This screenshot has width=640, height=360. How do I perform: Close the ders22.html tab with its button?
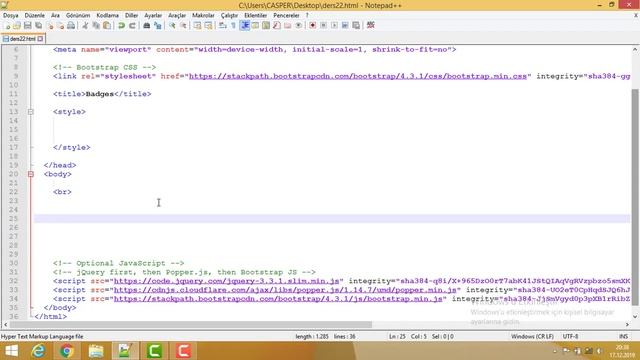point(40,39)
